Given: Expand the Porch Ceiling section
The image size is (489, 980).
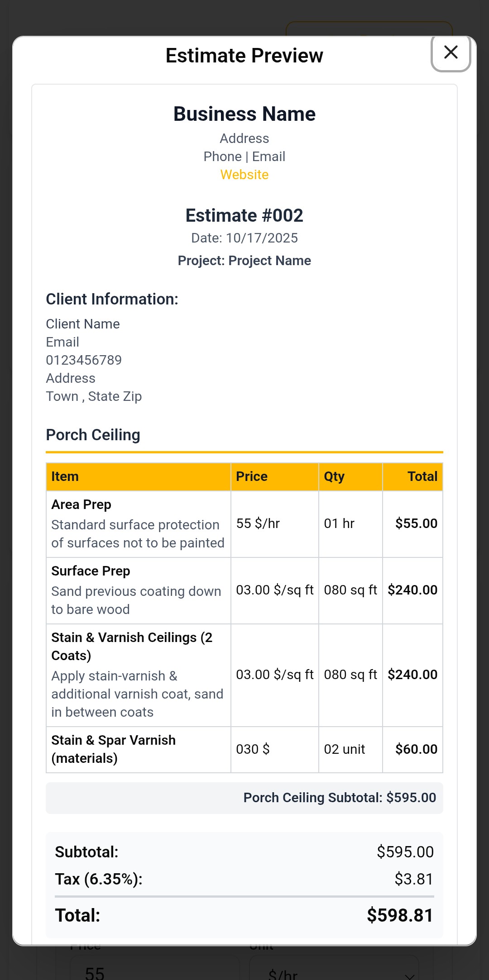Looking at the screenshot, I should click(93, 434).
